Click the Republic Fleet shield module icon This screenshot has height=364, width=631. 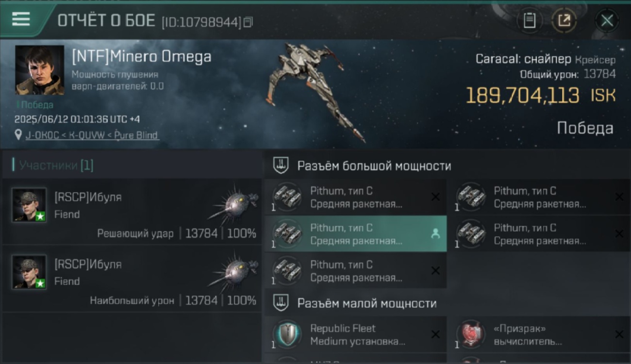coord(287,334)
